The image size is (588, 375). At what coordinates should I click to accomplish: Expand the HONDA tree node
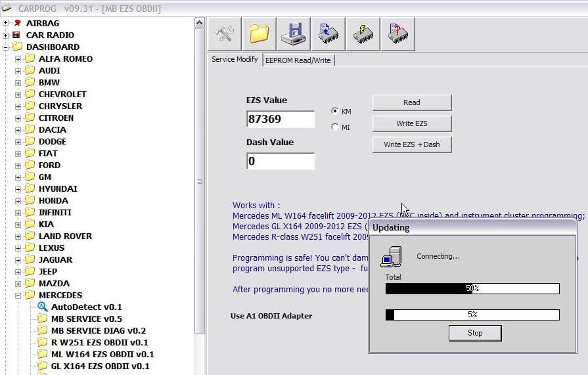pyautogui.click(x=18, y=201)
